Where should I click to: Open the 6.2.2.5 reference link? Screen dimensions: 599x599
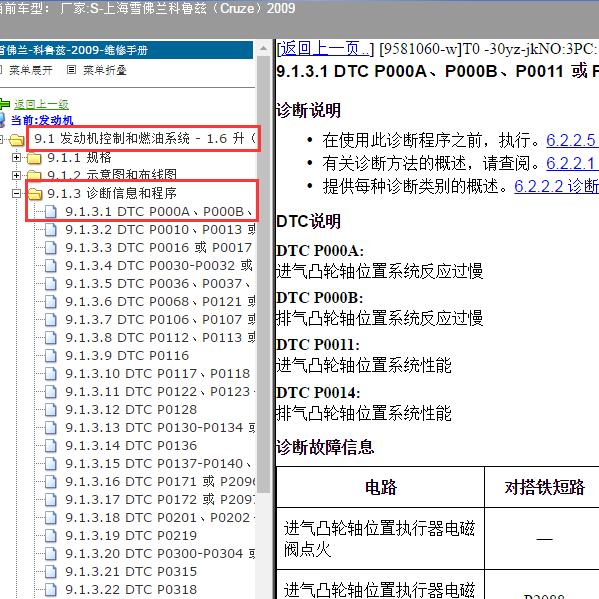(572, 140)
